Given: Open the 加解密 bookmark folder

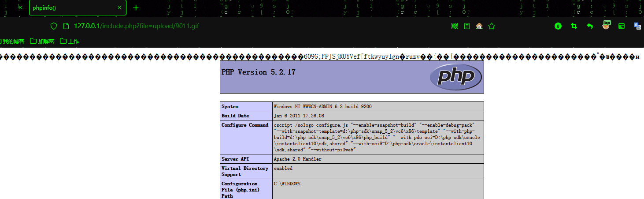Looking at the screenshot, I should pyautogui.click(x=42, y=41).
